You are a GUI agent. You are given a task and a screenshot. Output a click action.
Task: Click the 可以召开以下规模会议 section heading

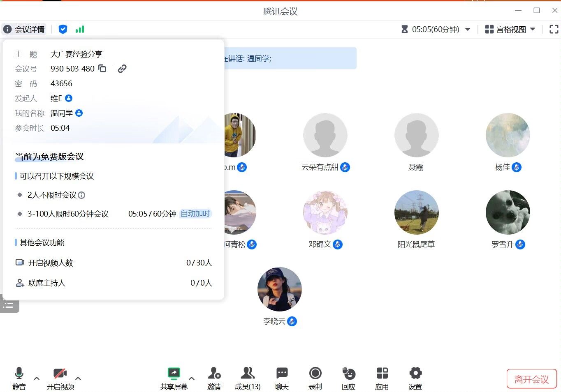tap(57, 176)
